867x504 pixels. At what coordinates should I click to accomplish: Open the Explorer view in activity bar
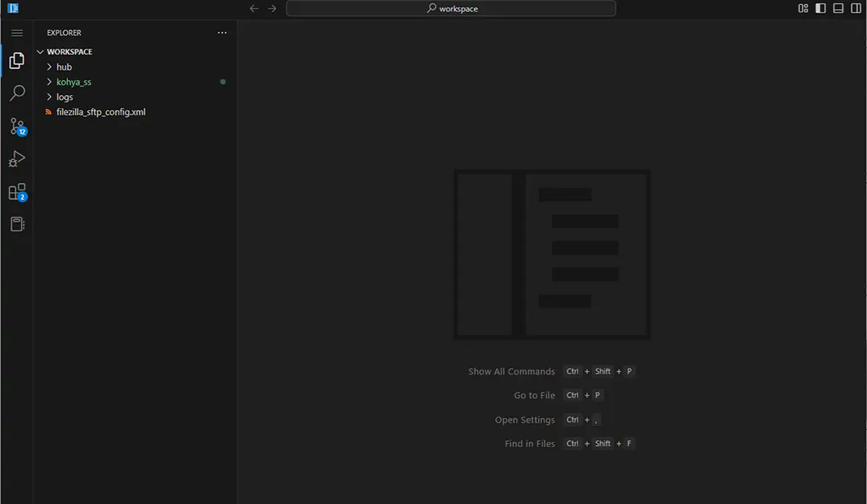tap(17, 61)
